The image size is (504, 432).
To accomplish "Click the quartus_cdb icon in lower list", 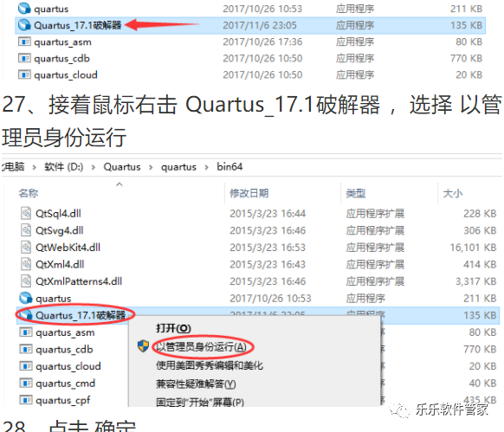I will (26, 349).
